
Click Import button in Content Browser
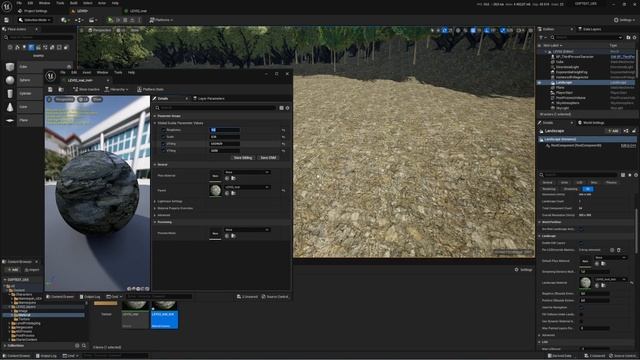click(32, 270)
